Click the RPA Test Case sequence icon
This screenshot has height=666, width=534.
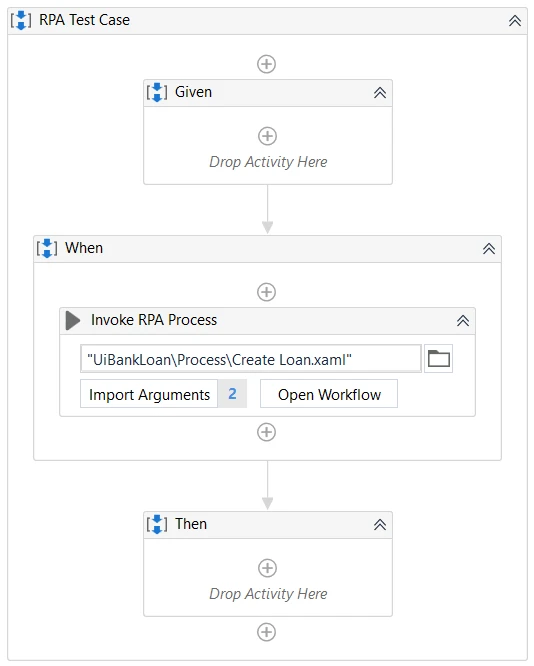click(21, 20)
